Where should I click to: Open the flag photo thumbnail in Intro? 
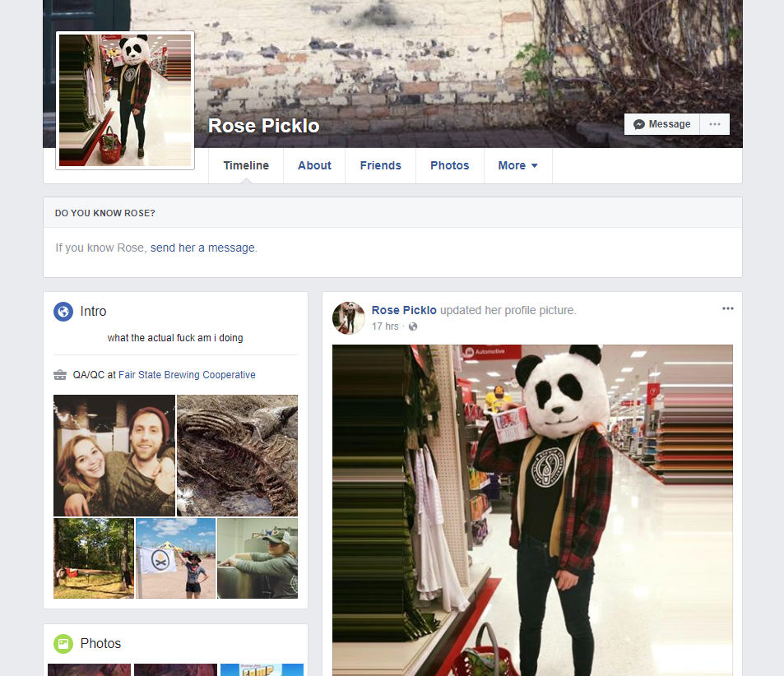point(175,558)
